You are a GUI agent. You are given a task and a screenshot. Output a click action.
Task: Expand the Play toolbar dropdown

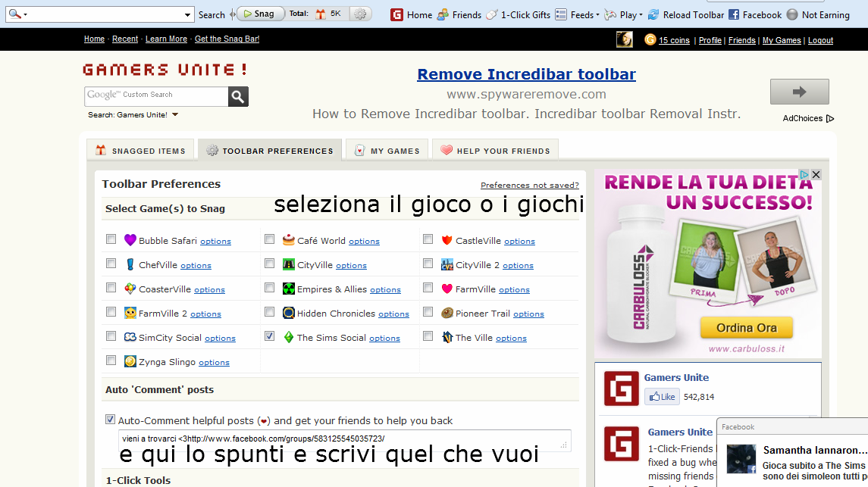point(641,15)
